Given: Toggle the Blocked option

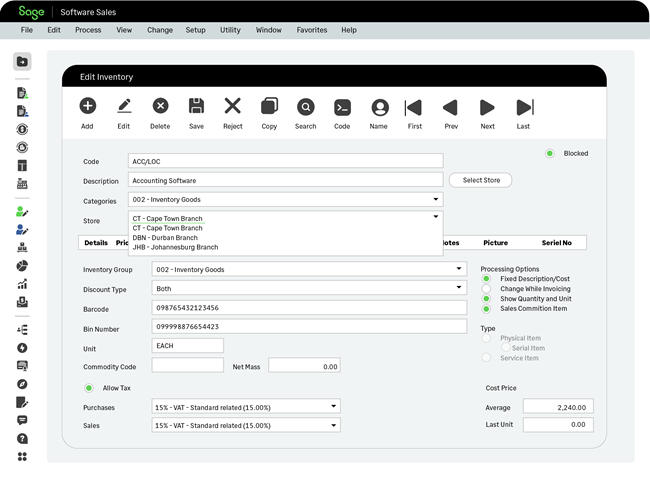Looking at the screenshot, I should coord(550,153).
